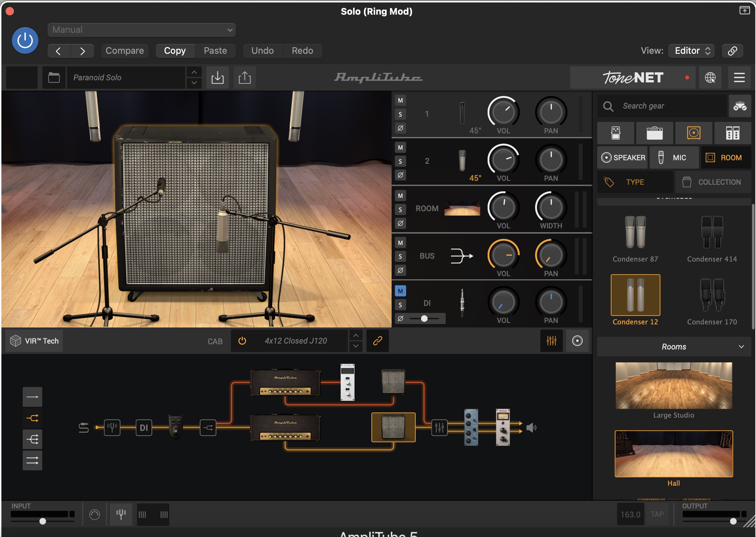Select the Condenser 87 room mic

[635, 239]
